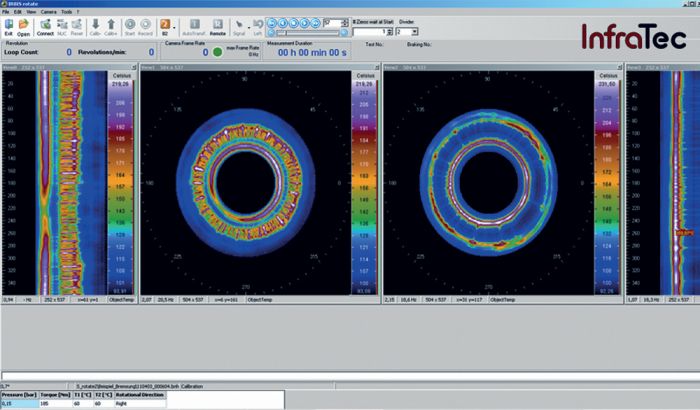700x410 pixels.
Task: Click the Torque [Nm] column header
Action: [x=55, y=395]
